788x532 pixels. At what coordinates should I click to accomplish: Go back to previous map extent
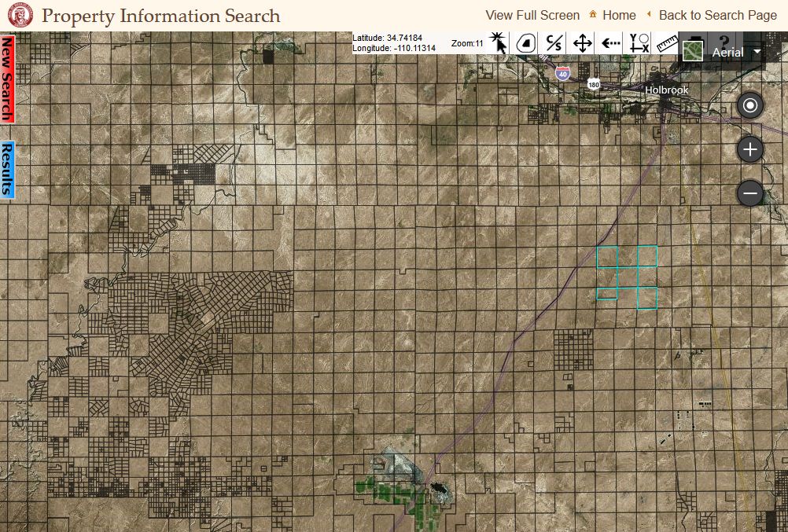pos(610,43)
